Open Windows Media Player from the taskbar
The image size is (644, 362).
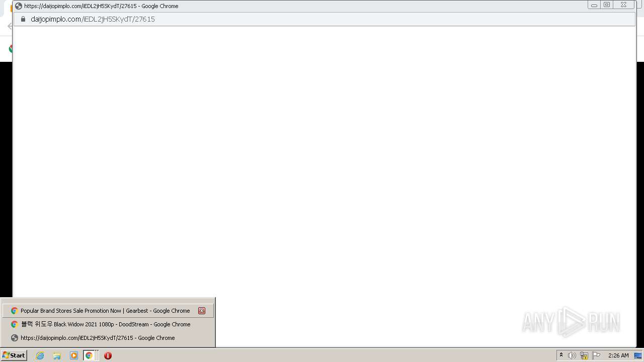74,355
